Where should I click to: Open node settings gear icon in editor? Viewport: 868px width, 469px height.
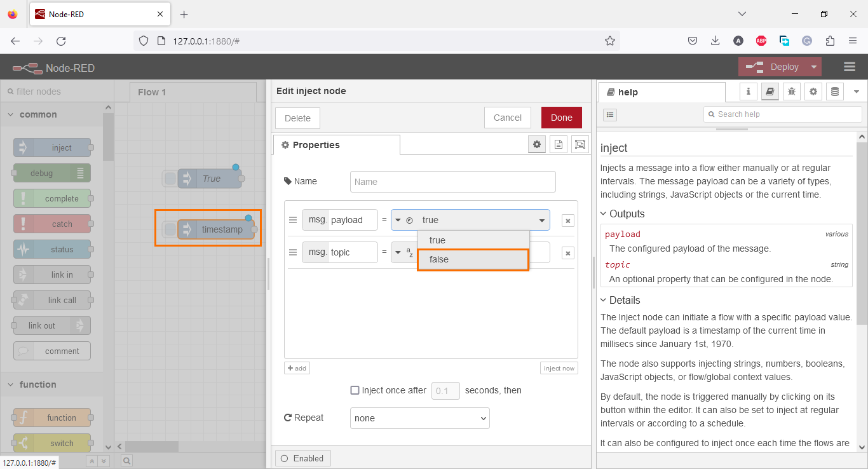pyautogui.click(x=537, y=144)
